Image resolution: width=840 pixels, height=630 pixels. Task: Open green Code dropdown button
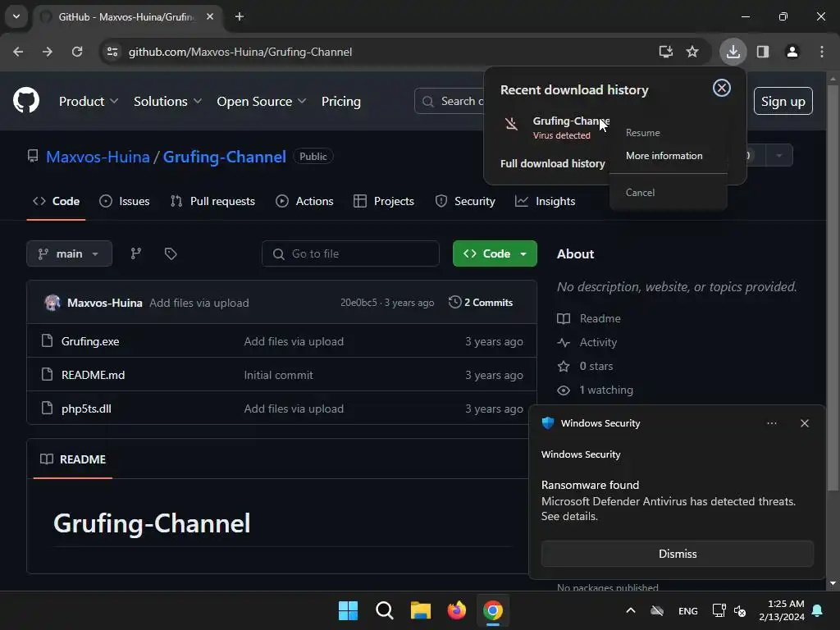click(495, 253)
